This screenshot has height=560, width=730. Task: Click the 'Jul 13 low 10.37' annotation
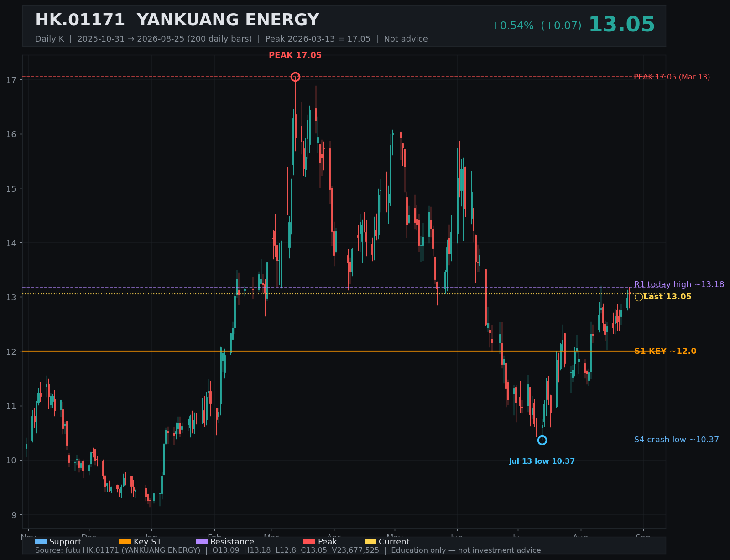[542, 461]
